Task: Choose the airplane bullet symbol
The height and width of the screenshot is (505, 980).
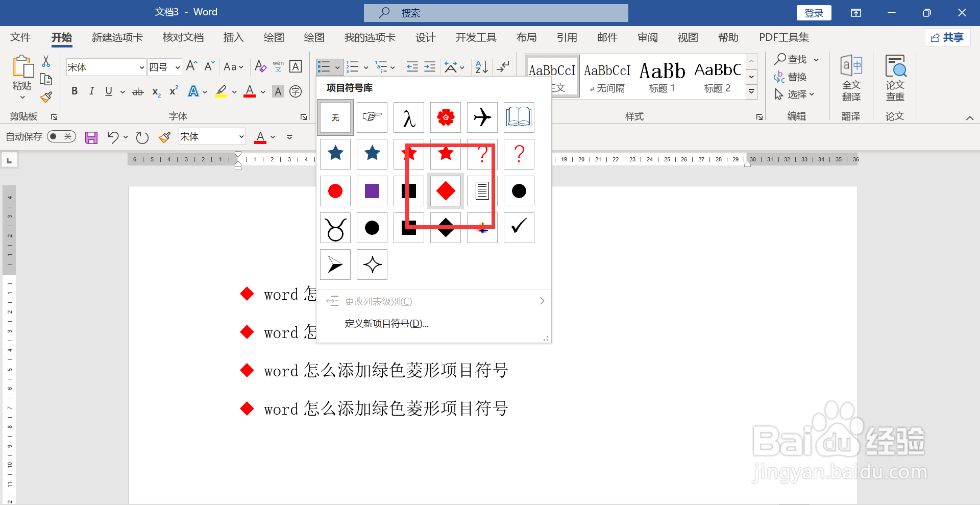Action: pos(482,117)
